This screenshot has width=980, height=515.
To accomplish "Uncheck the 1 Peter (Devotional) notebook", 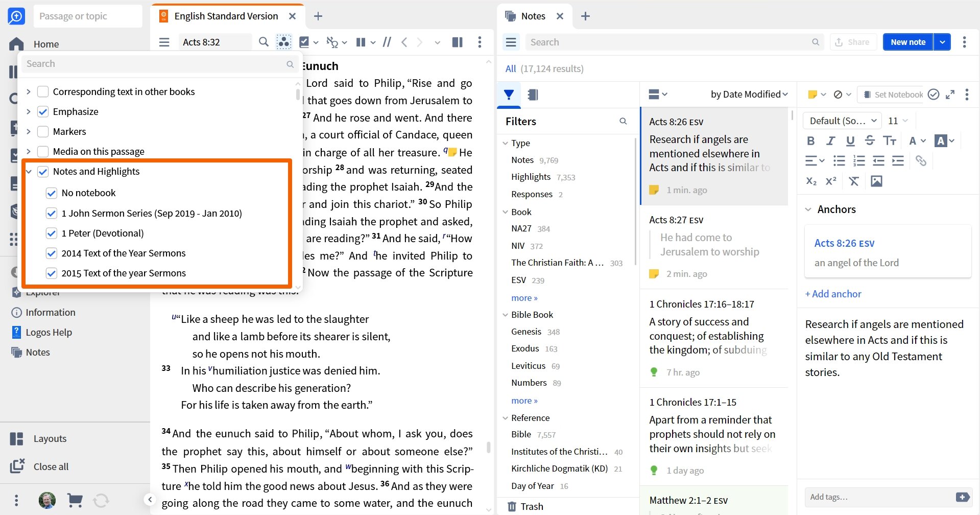I will [51, 233].
